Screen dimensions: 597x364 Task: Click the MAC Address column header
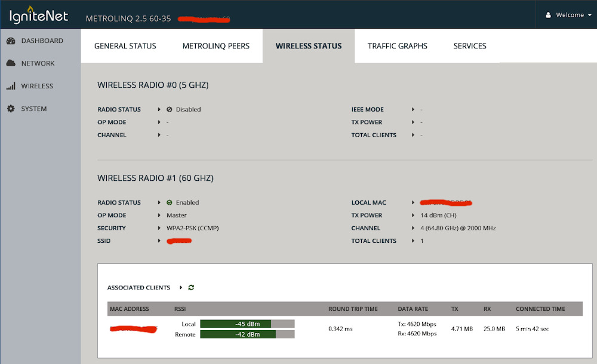coord(130,309)
